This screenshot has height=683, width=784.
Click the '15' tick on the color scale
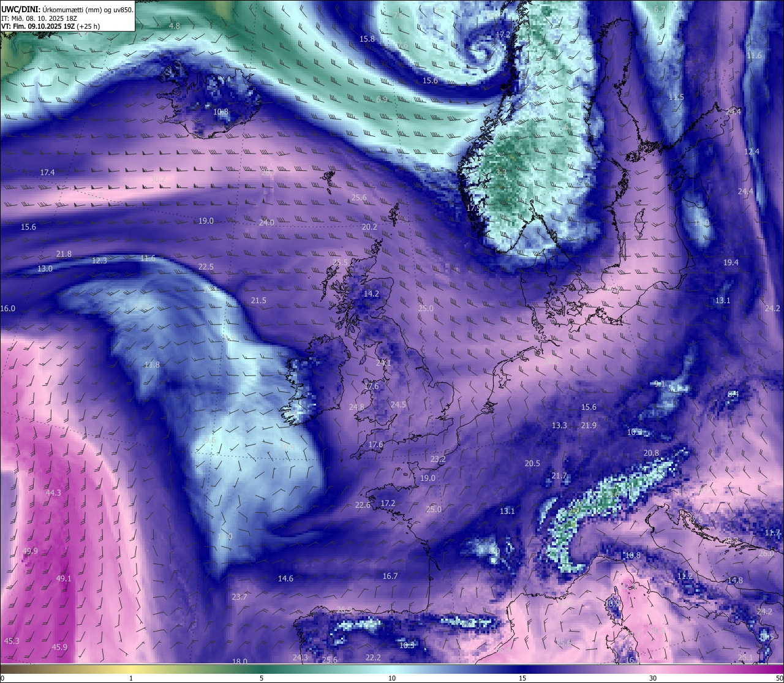[x=522, y=678]
